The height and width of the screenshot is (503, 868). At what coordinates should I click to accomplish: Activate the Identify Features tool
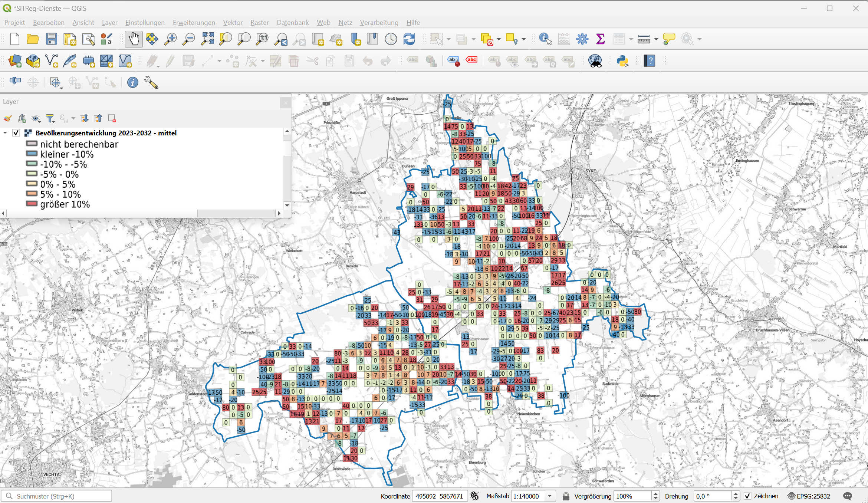point(545,39)
